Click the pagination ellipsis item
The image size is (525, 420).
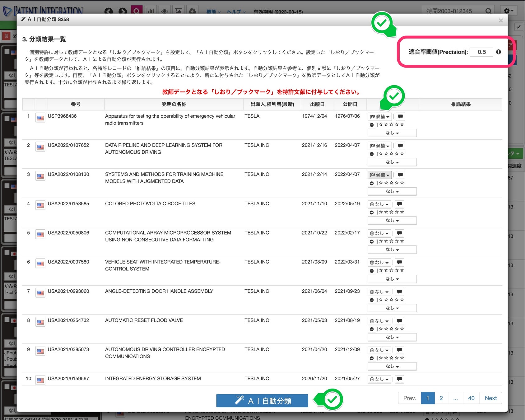456,398
